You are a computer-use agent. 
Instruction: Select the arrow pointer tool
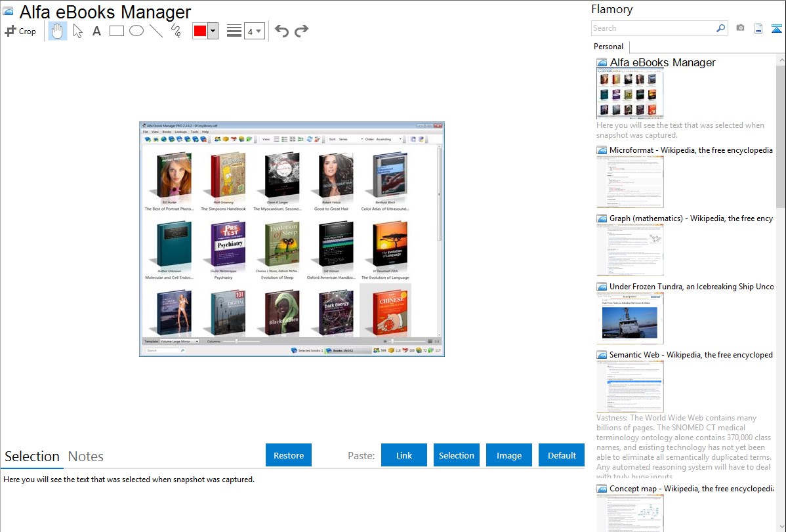point(77,31)
